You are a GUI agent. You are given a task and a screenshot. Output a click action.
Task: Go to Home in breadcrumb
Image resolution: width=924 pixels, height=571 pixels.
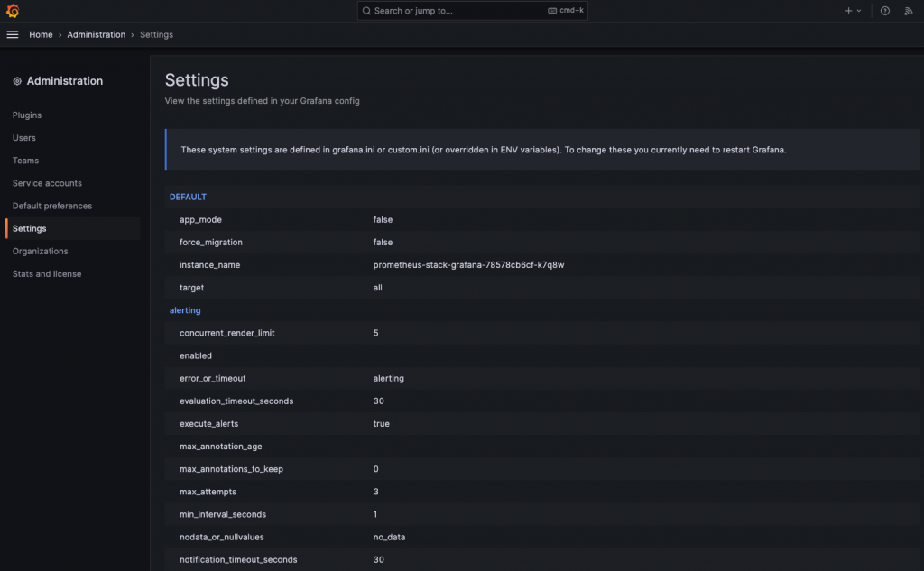41,34
